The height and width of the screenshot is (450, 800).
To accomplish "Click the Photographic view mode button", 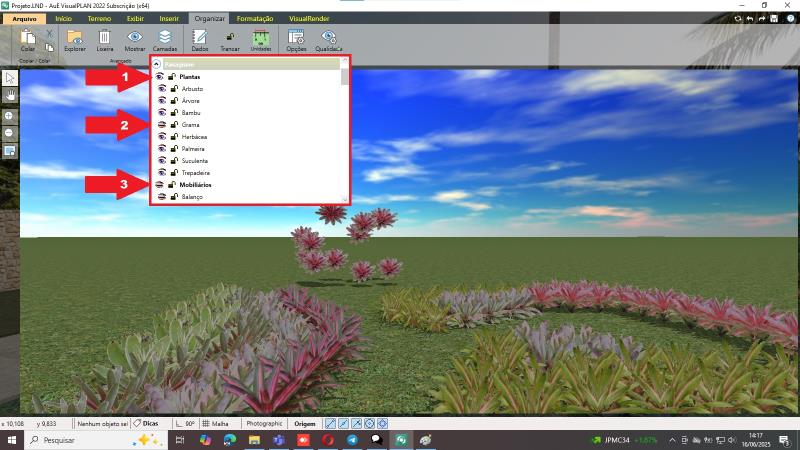I will (264, 423).
